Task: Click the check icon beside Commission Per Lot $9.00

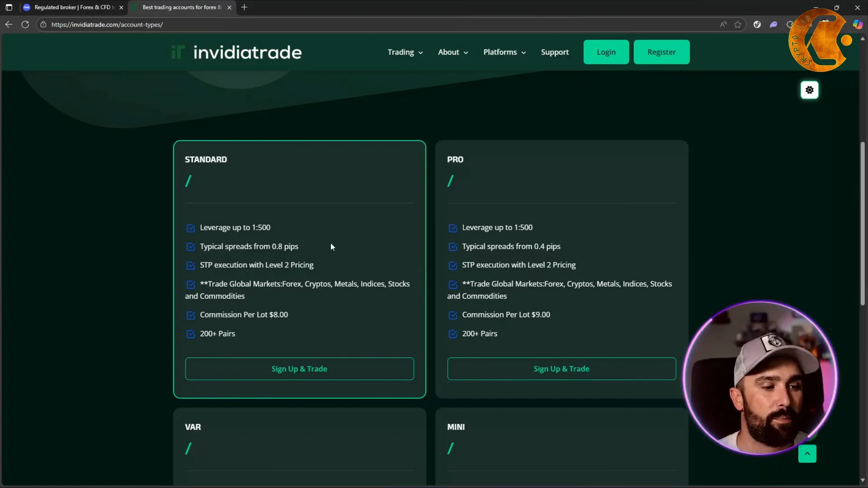Action: click(453, 315)
